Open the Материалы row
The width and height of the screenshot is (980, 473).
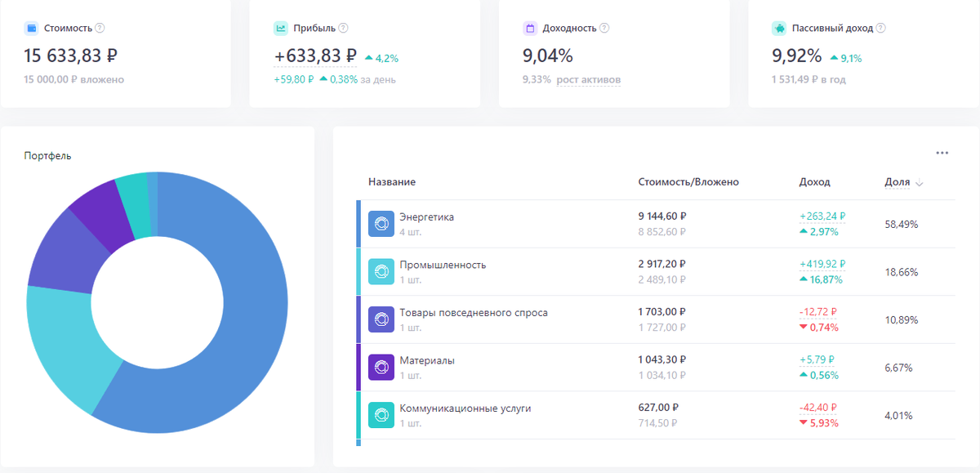pos(656,368)
